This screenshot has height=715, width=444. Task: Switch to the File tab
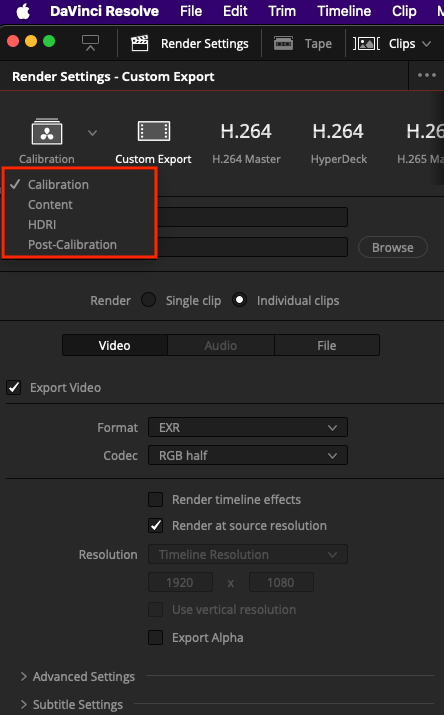pyautogui.click(x=327, y=345)
